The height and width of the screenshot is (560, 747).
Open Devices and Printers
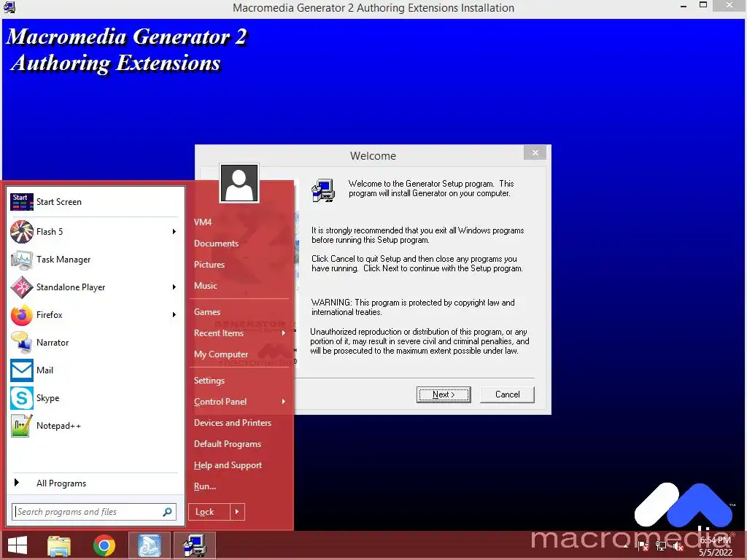(x=233, y=423)
